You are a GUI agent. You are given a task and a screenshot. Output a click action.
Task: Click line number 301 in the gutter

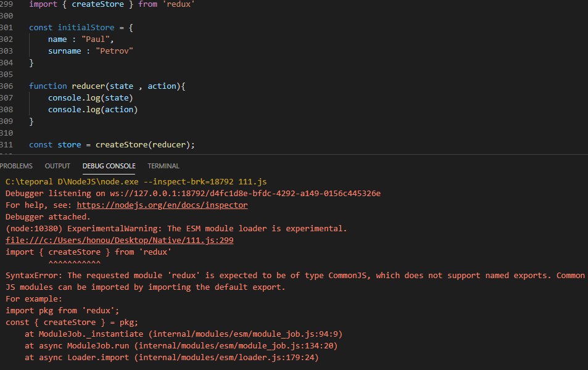pyautogui.click(x=6, y=28)
